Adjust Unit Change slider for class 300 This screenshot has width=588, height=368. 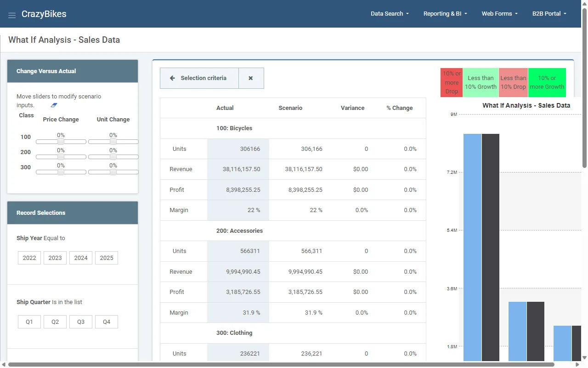pos(113,172)
